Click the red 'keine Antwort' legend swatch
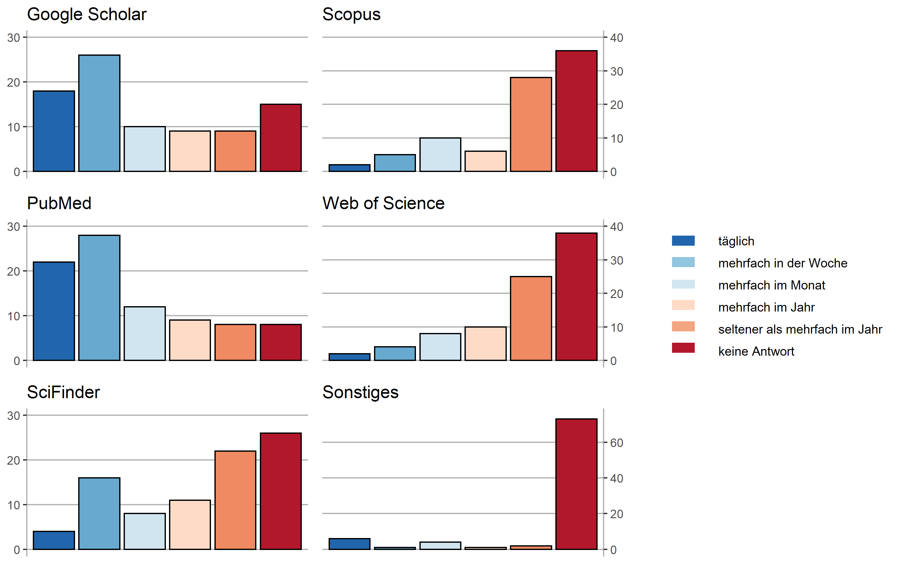 point(683,348)
